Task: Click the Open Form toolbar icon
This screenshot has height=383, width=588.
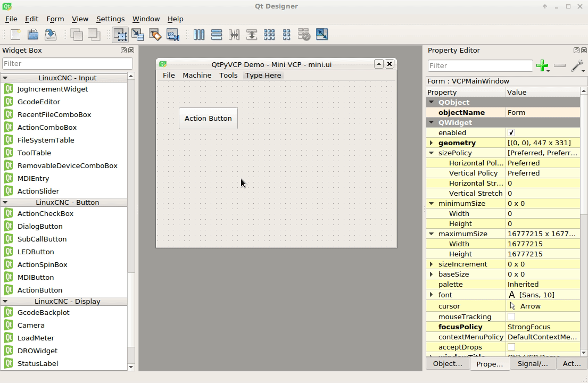Action: [33, 35]
